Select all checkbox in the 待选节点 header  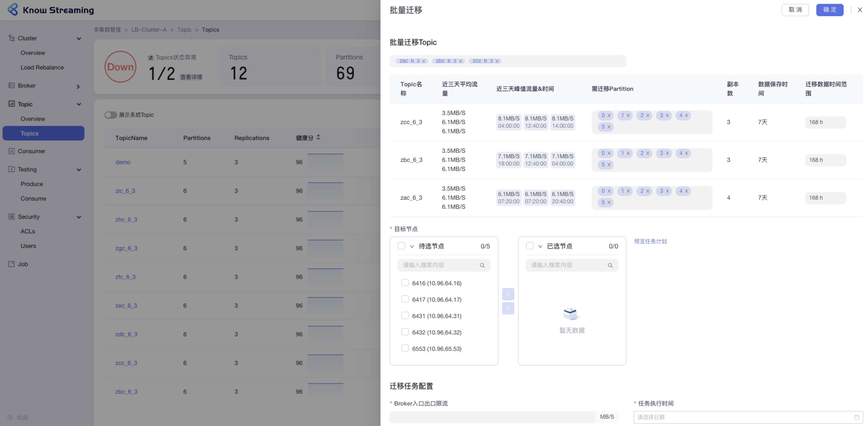(x=401, y=246)
